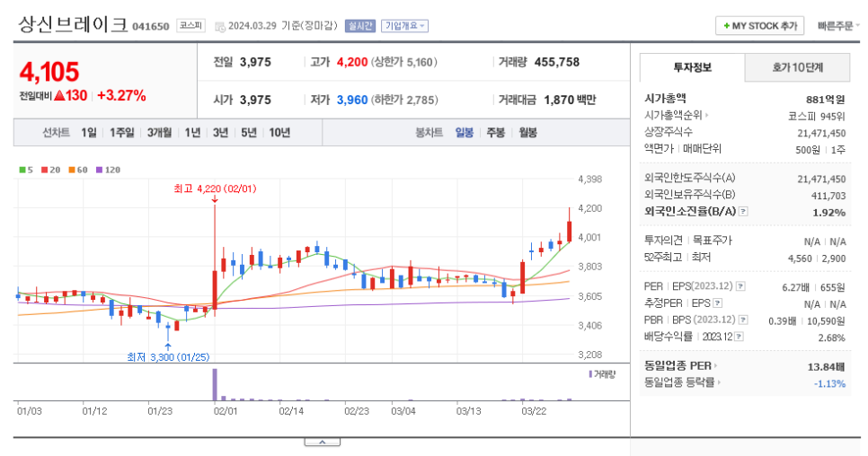Switch to the 투자정보 tab

[693, 67]
